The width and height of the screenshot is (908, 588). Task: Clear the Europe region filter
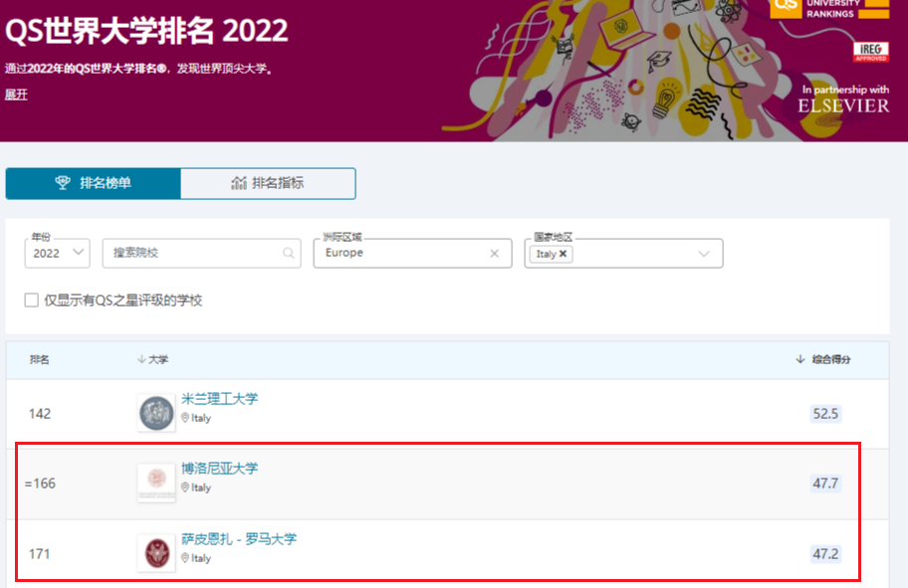point(494,254)
